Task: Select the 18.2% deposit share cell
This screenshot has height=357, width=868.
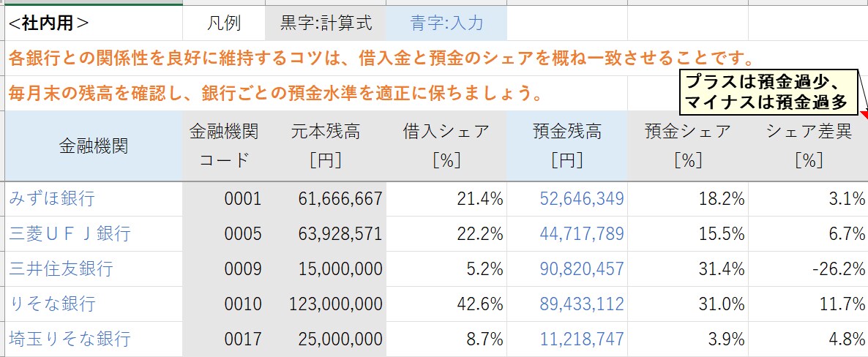Action: point(687,199)
